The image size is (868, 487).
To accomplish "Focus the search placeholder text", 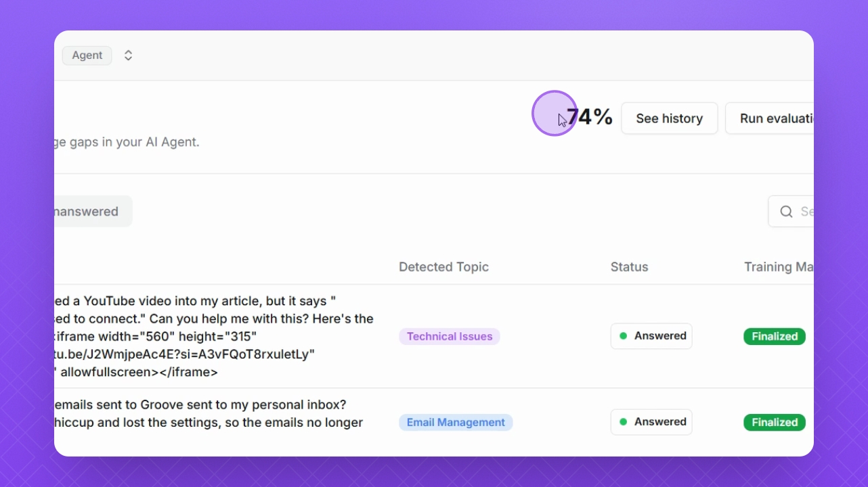I will pos(806,212).
